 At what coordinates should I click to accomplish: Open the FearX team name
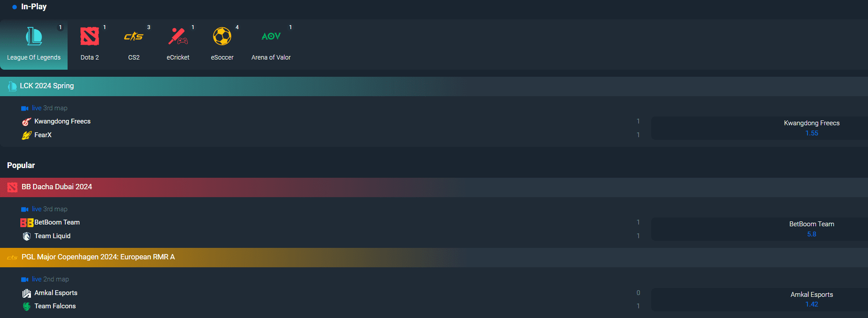[43, 135]
